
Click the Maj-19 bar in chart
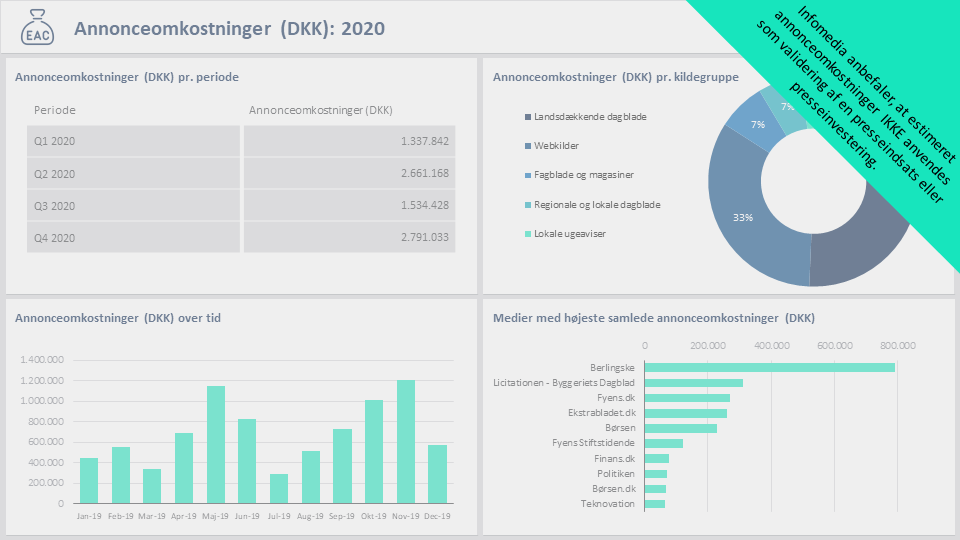coord(216,444)
